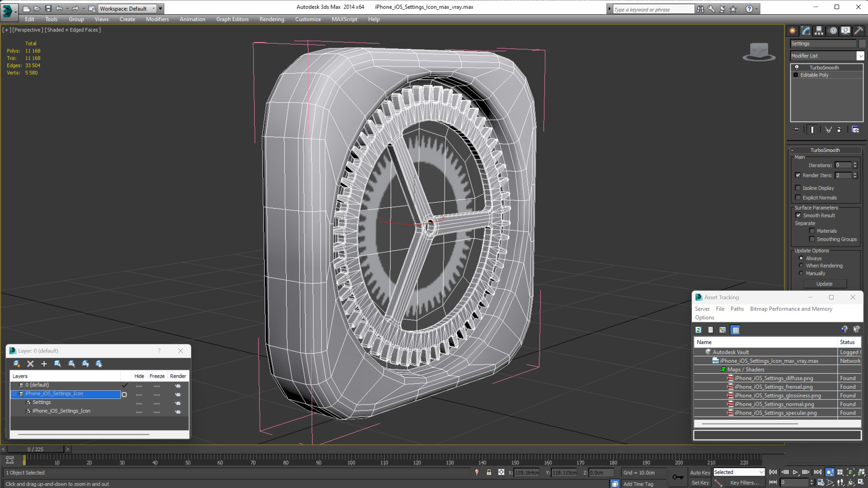Expand the Editable Poly plus sign in stack
Image resolution: width=868 pixels, height=488 pixels.
click(796, 75)
